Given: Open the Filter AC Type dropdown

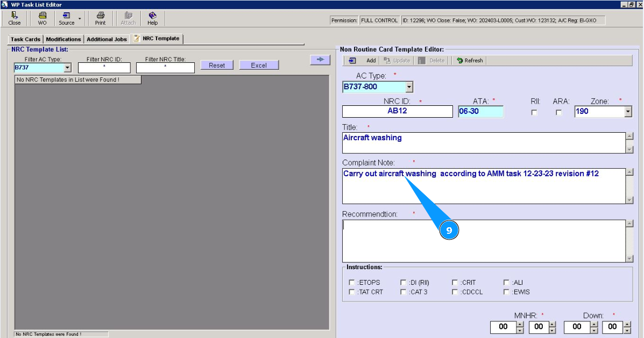Looking at the screenshot, I should (67, 68).
